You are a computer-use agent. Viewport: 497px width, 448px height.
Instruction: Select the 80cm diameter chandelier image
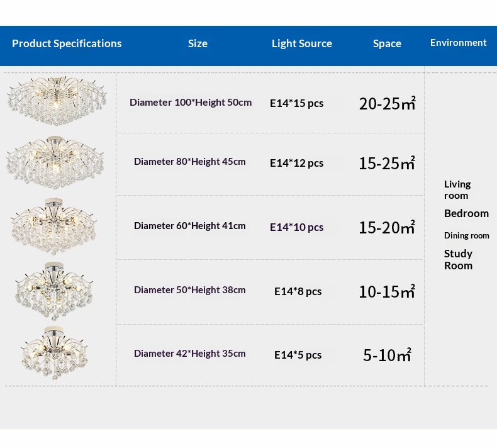pos(57,162)
